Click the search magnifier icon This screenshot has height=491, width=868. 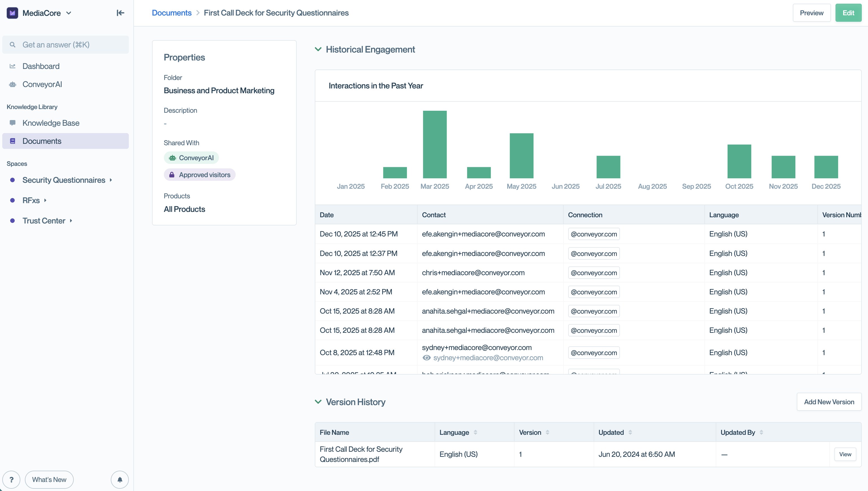[x=12, y=45]
